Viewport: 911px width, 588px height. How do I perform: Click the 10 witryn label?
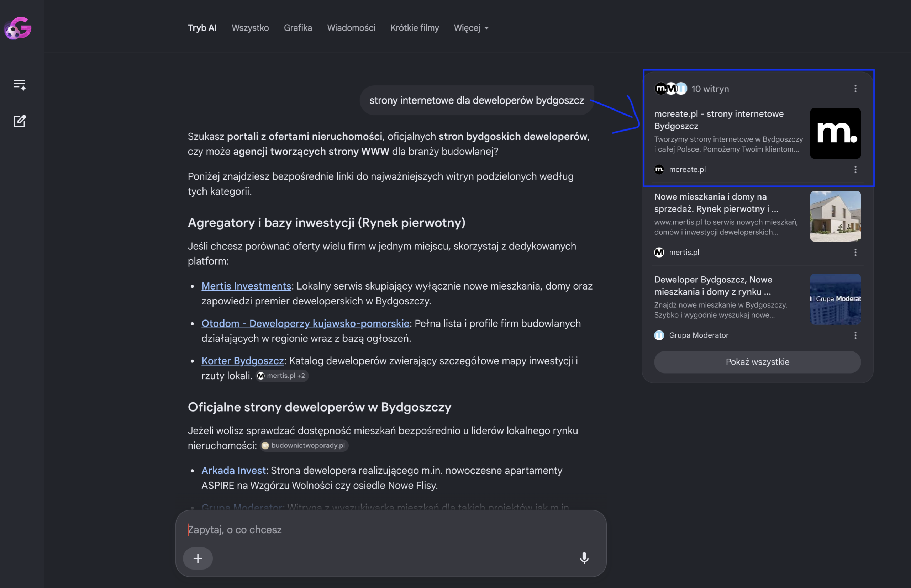[x=710, y=89]
